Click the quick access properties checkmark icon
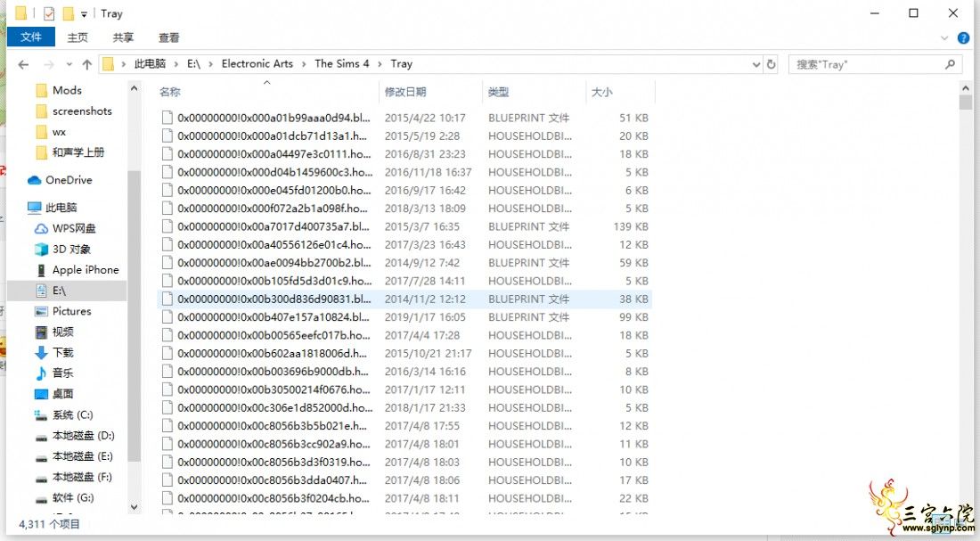This screenshot has height=541, width=980. tap(49, 13)
